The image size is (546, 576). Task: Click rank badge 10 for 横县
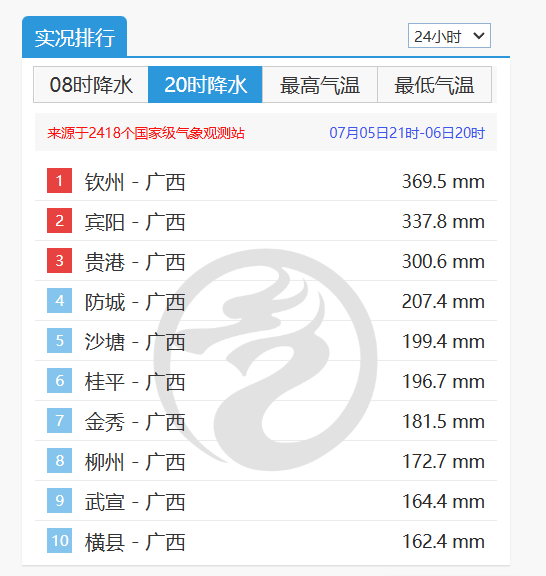click(x=60, y=540)
